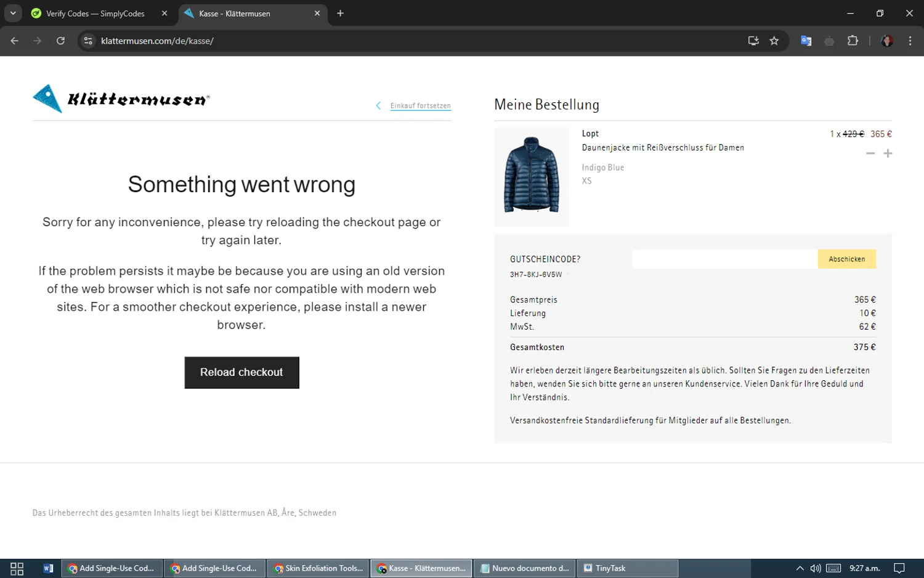
Task: Click the Reload checkout button
Action: point(241,372)
